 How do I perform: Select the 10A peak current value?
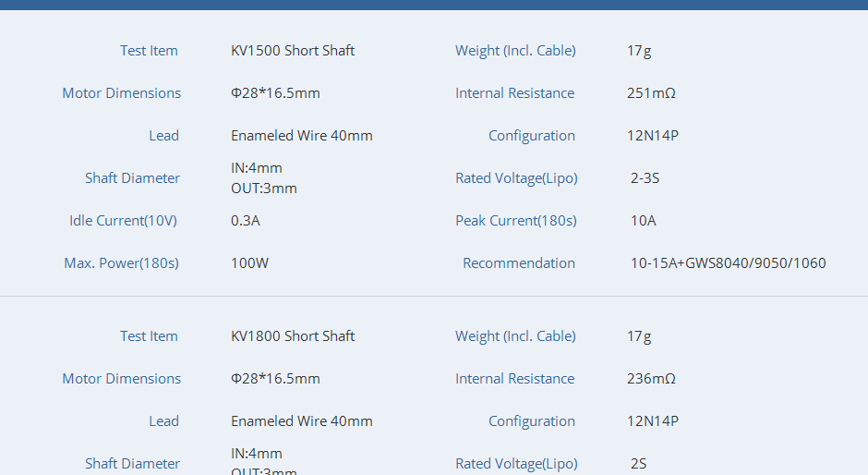(644, 221)
